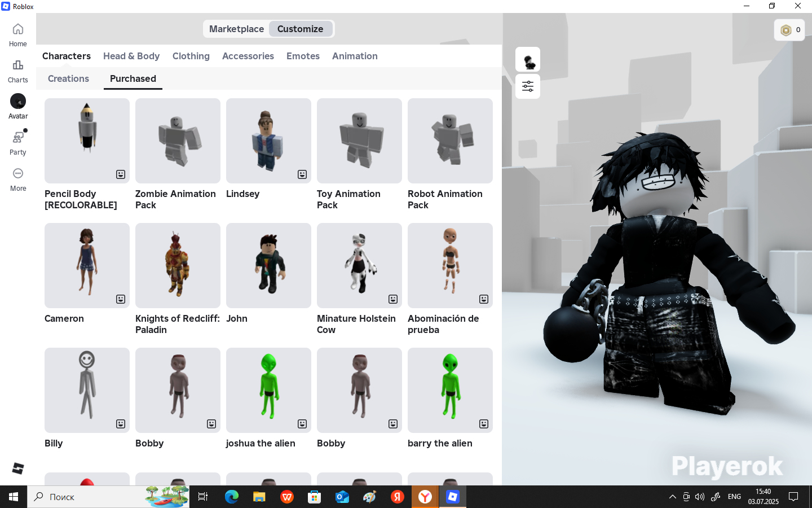Click the face icon on barry the alien card
This screenshot has width=812, height=508.
point(484,424)
